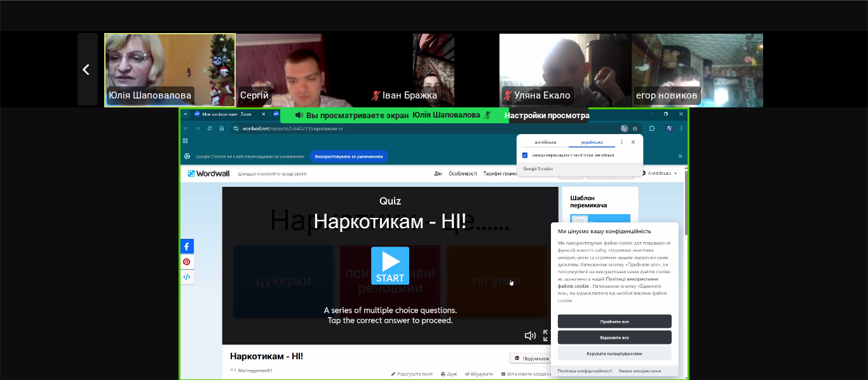This screenshot has height=380, width=868.
Task: Click the Google Translate icon in the address bar
Action: (625, 128)
